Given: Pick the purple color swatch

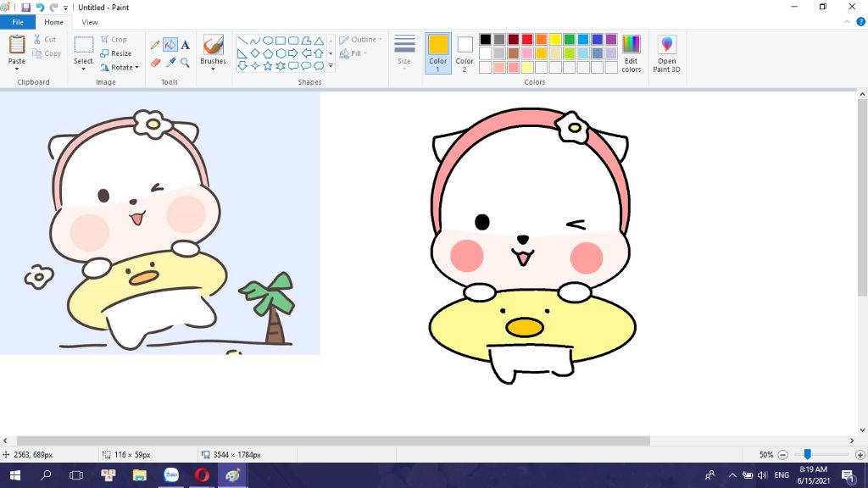Looking at the screenshot, I should (x=611, y=39).
